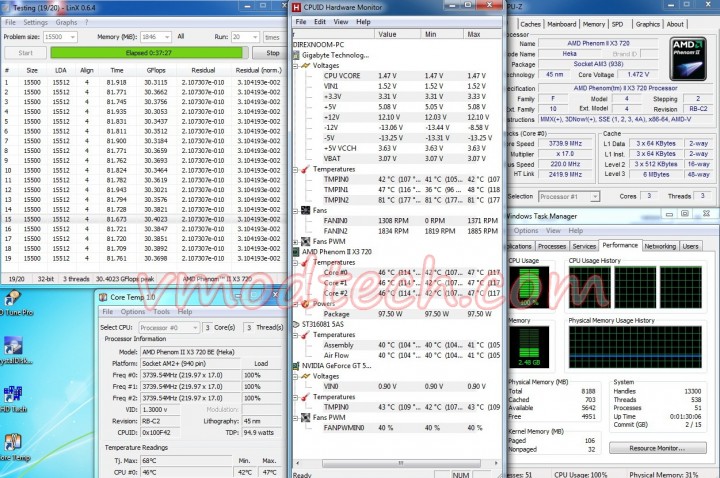Collapse the Gigabyte Temperatures tree node
Viewport: 720px width, 478px height.
tap(296, 169)
